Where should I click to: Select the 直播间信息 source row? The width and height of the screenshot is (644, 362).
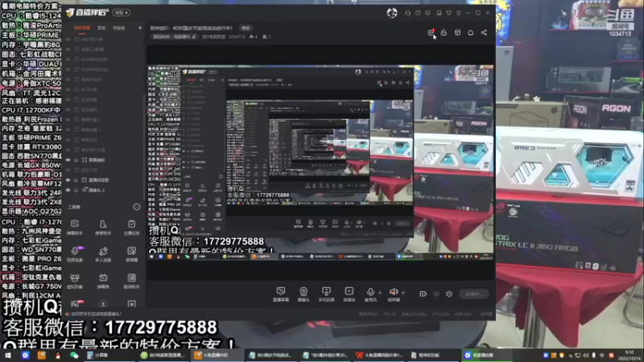pyautogui.click(x=104, y=180)
